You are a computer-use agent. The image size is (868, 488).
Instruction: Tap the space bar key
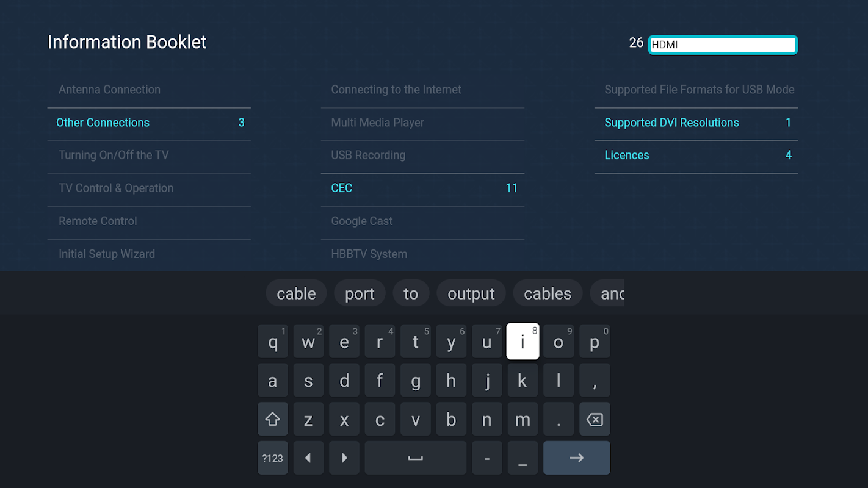[416, 457]
